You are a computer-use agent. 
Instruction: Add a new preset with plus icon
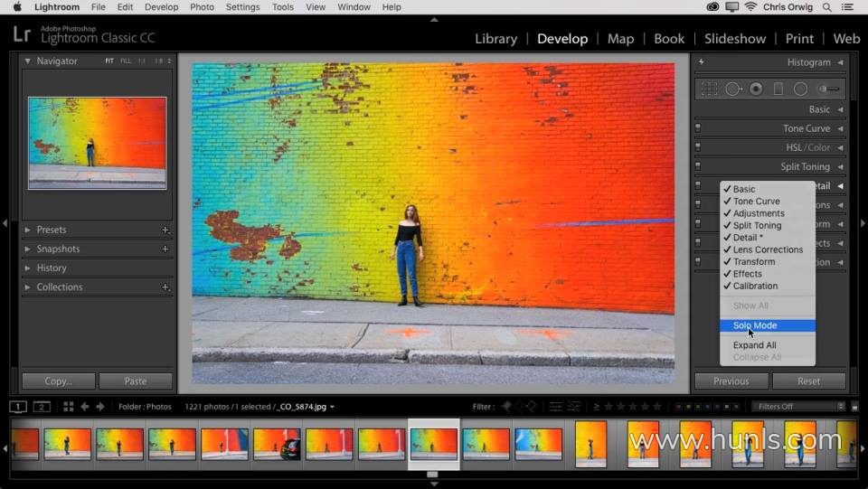pyautogui.click(x=165, y=230)
